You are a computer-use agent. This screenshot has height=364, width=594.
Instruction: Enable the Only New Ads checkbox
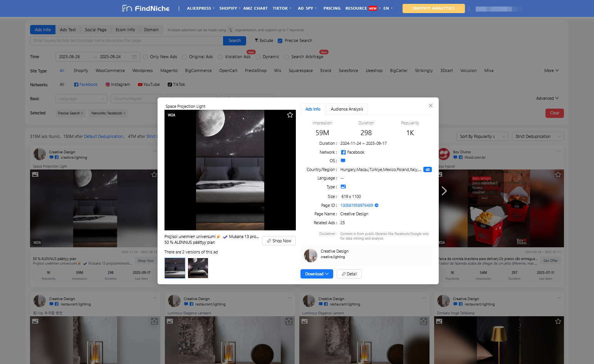tap(145, 57)
